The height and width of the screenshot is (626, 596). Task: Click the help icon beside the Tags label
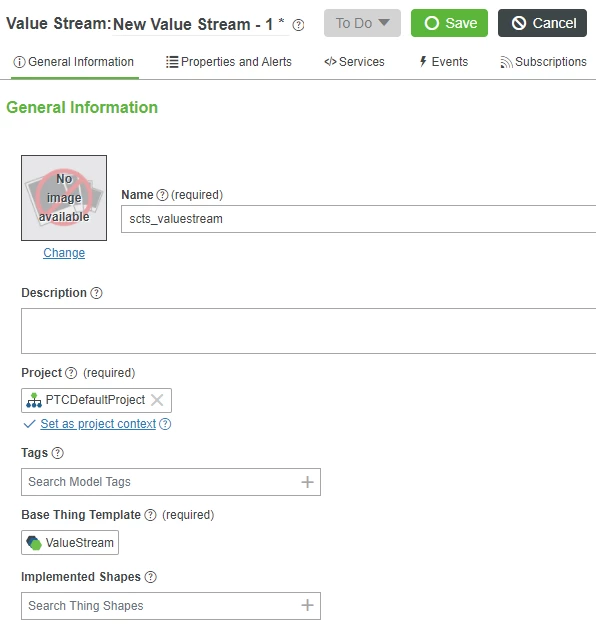57,453
